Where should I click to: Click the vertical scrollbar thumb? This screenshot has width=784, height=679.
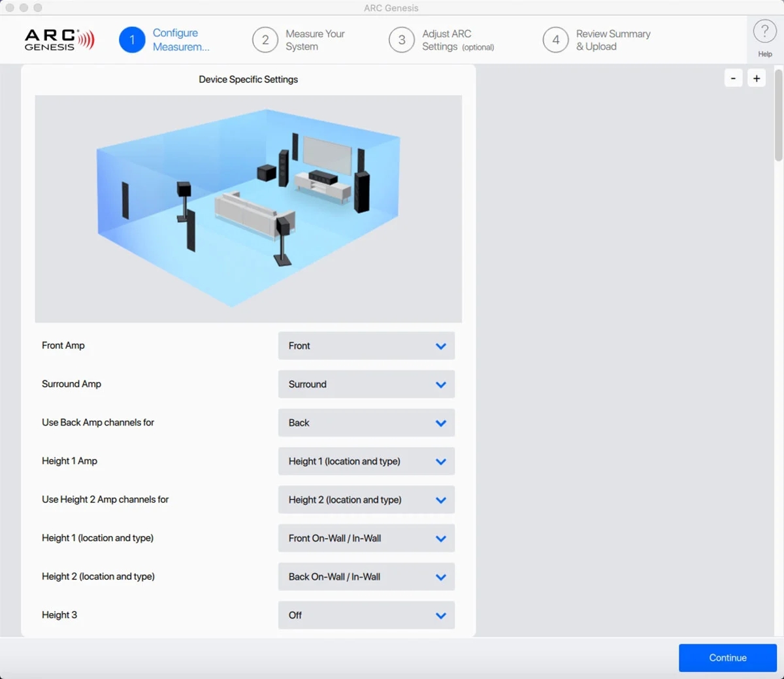coord(778,114)
